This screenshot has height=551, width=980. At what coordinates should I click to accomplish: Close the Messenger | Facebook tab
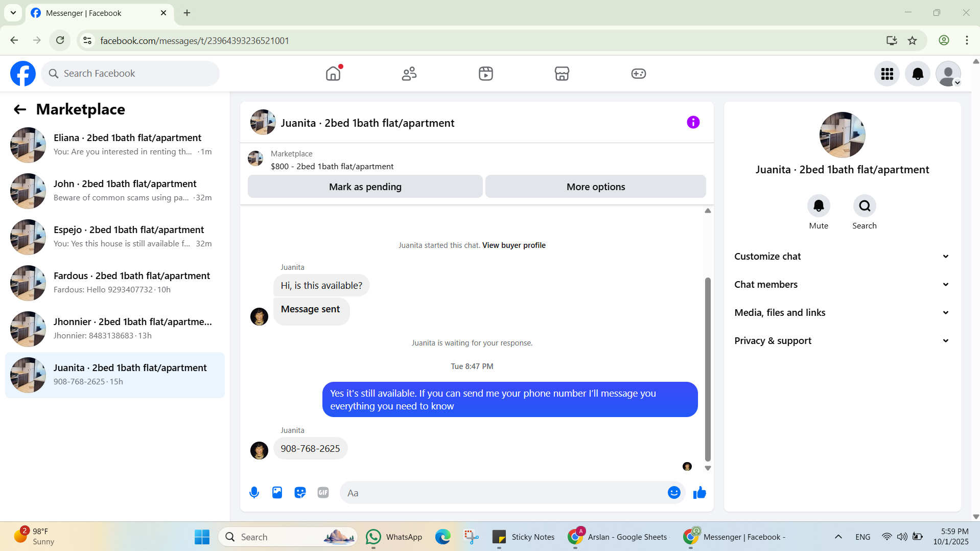[x=164, y=13]
